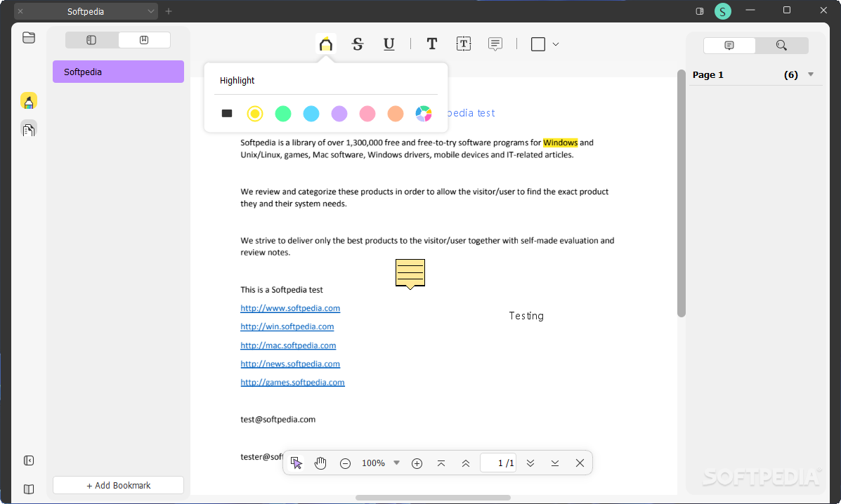The height and width of the screenshot is (504, 841).
Task: Go to the next page
Action: coord(530,463)
